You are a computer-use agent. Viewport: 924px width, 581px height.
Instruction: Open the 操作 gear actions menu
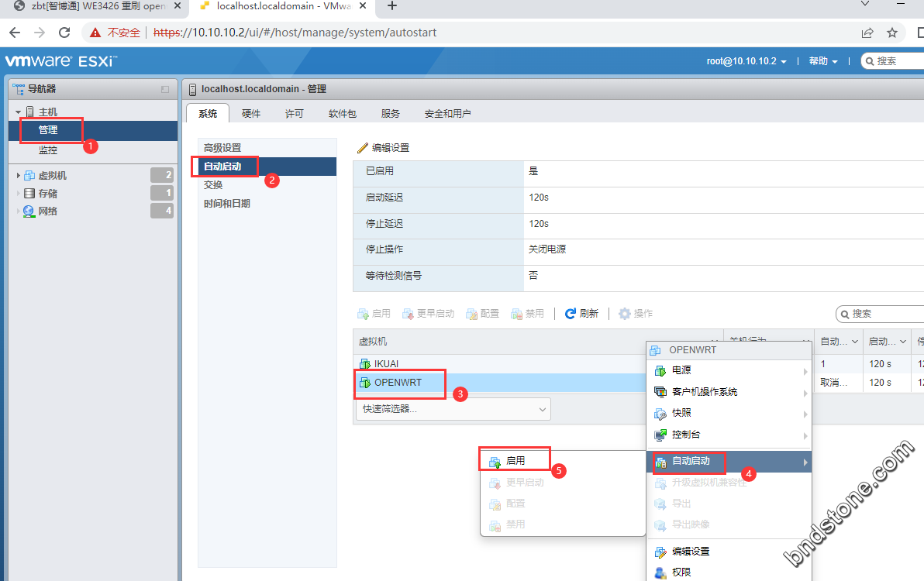click(x=636, y=314)
